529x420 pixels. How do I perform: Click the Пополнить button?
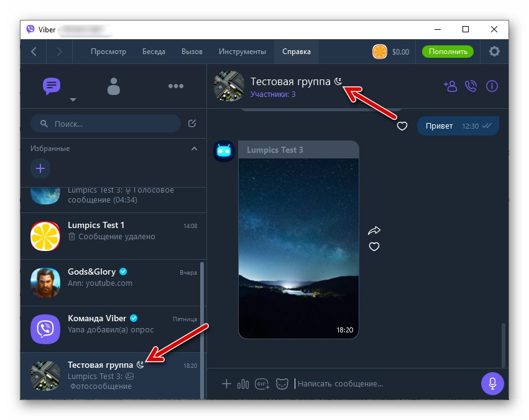click(447, 52)
